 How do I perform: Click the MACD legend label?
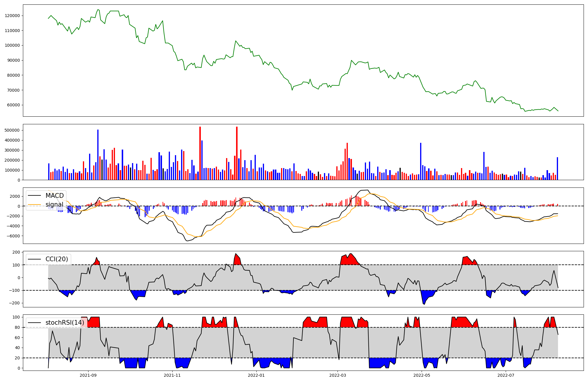[x=54, y=196]
